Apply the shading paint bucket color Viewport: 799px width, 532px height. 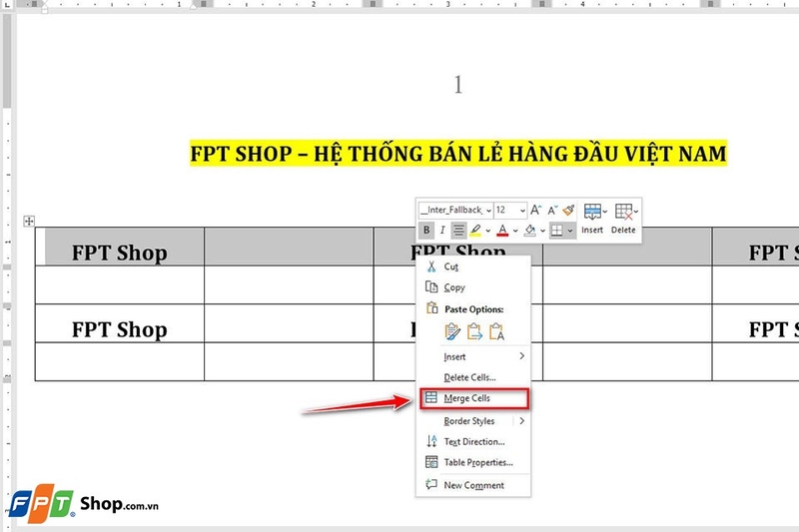tap(530, 231)
